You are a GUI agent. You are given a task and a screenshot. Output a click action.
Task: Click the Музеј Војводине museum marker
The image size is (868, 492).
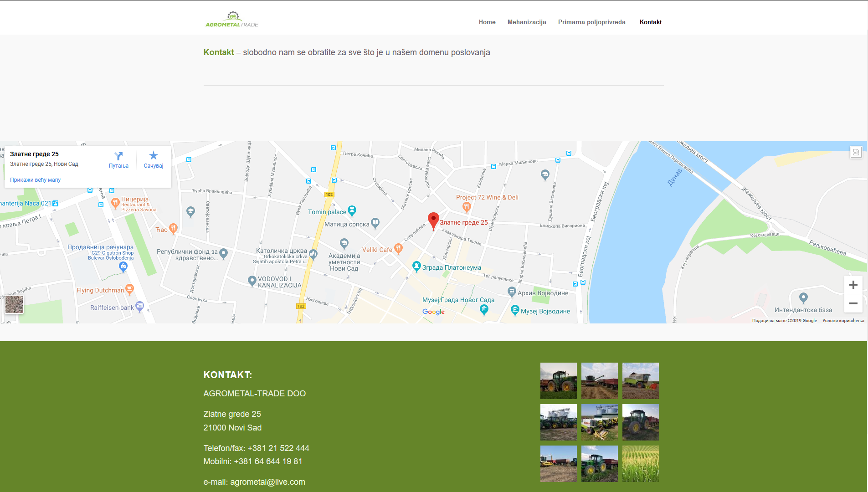click(x=515, y=310)
